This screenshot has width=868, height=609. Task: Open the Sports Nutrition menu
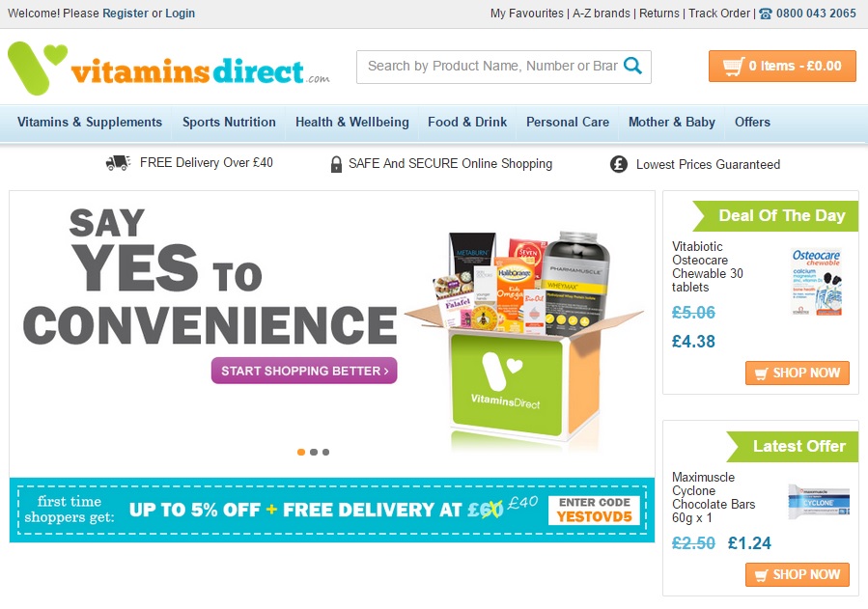click(229, 123)
